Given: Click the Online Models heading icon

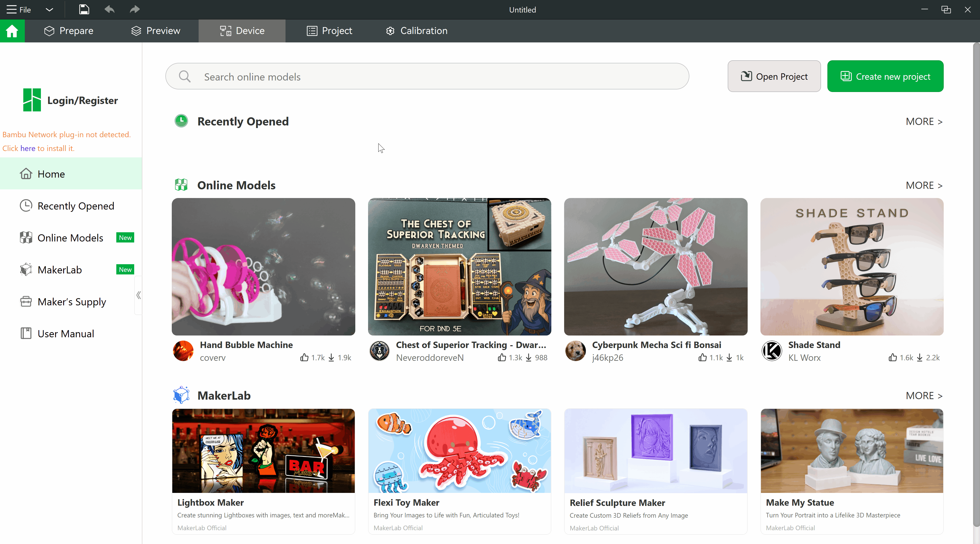Looking at the screenshot, I should (x=181, y=185).
